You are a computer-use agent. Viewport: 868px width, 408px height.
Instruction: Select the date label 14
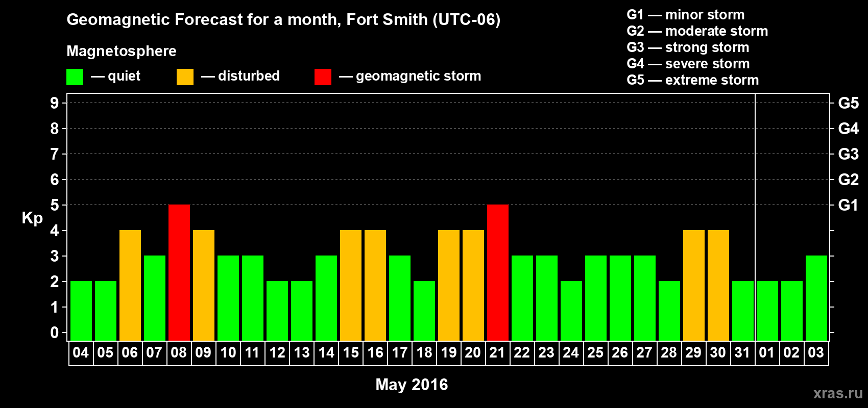326,353
